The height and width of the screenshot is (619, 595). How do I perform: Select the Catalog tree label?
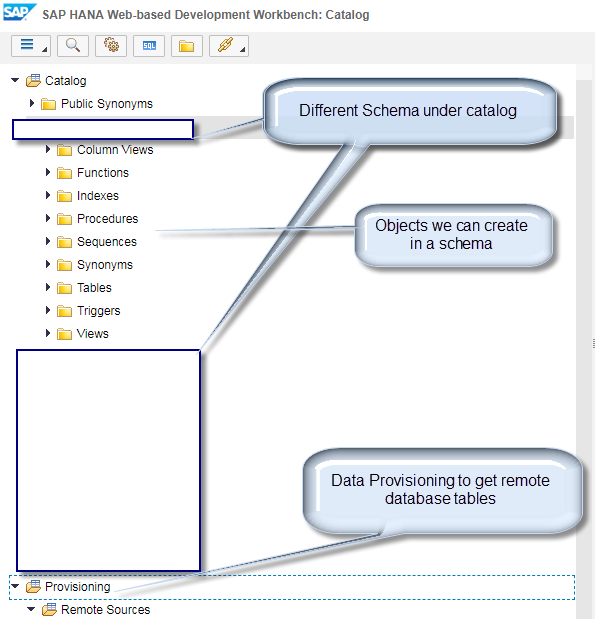[x=66, y=81]
